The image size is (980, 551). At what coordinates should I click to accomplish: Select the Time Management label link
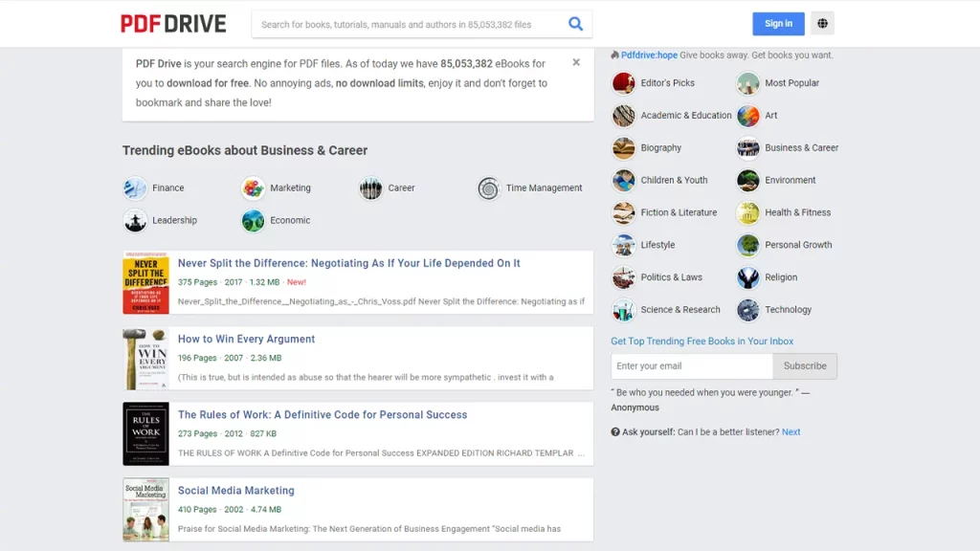pos(544,188)
